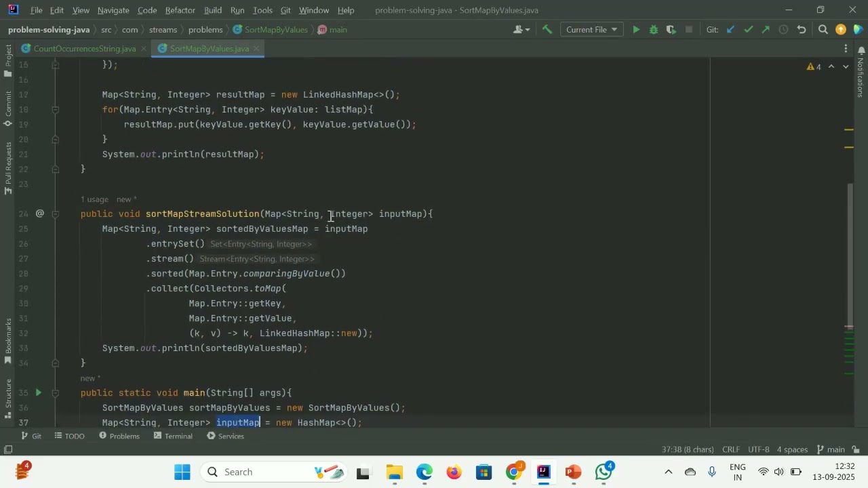Viewport: 868px width, 488px height.
Task: Open the Git menu
Action: tap(285, 10)
